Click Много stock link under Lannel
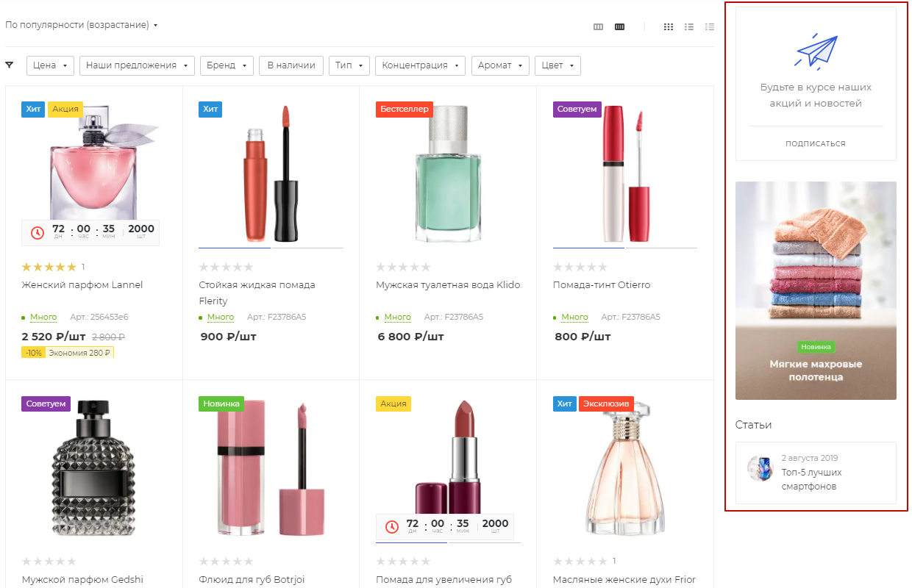Image resolution: width=912 pixels, height=588 pixels. 43,318
